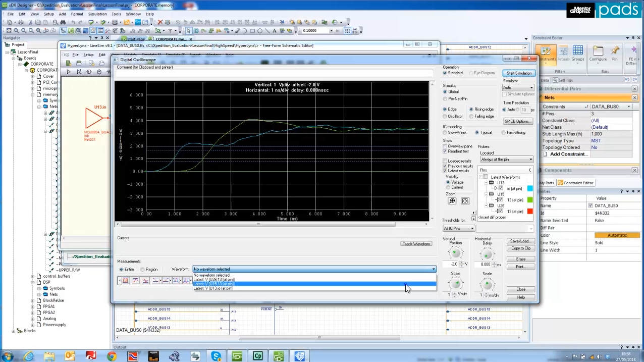Click the SPICE Options button
This screenshot has width=644, height=362.
(x=518, y=121)
